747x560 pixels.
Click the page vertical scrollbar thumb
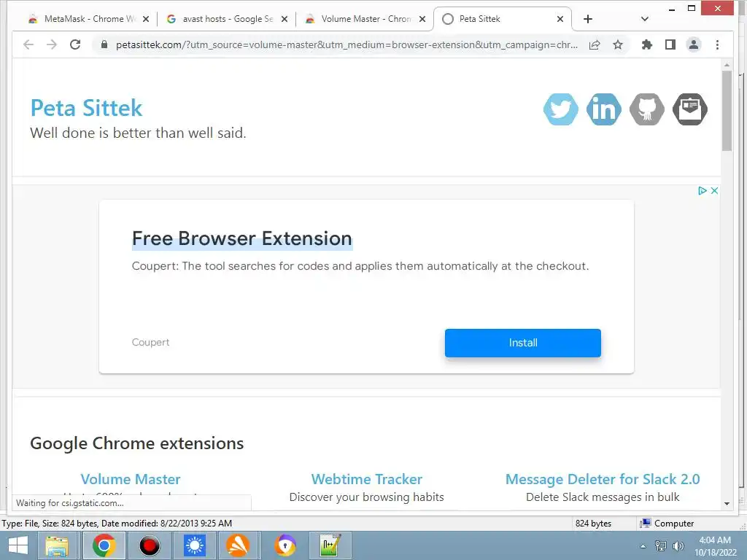pyautogui.click(x=727, y=111)
